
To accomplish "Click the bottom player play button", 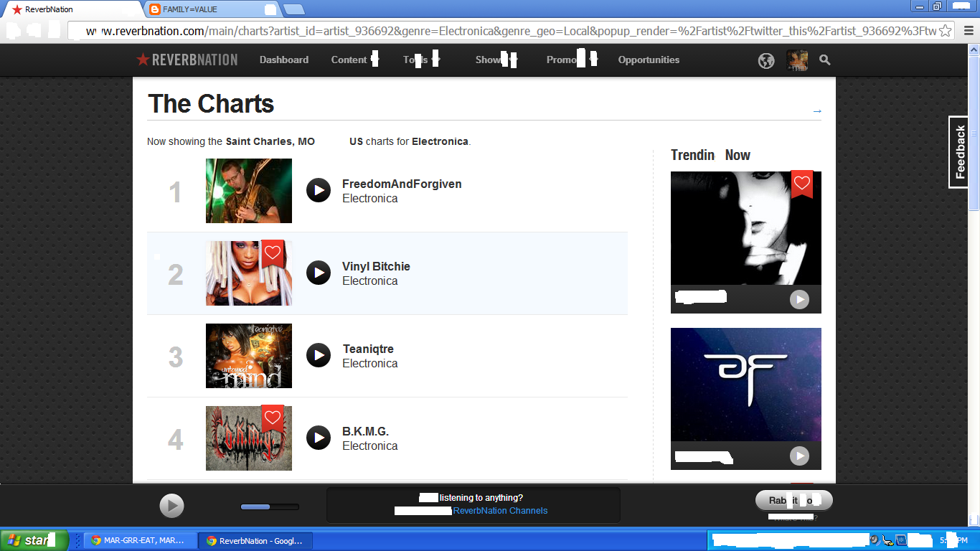I will click(171, 506).
